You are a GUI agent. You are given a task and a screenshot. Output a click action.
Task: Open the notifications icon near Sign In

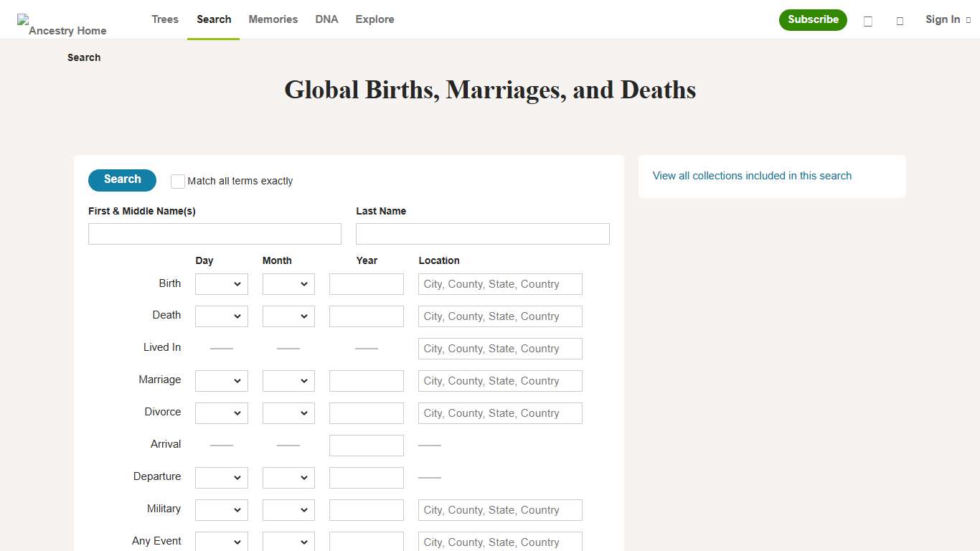900,22
